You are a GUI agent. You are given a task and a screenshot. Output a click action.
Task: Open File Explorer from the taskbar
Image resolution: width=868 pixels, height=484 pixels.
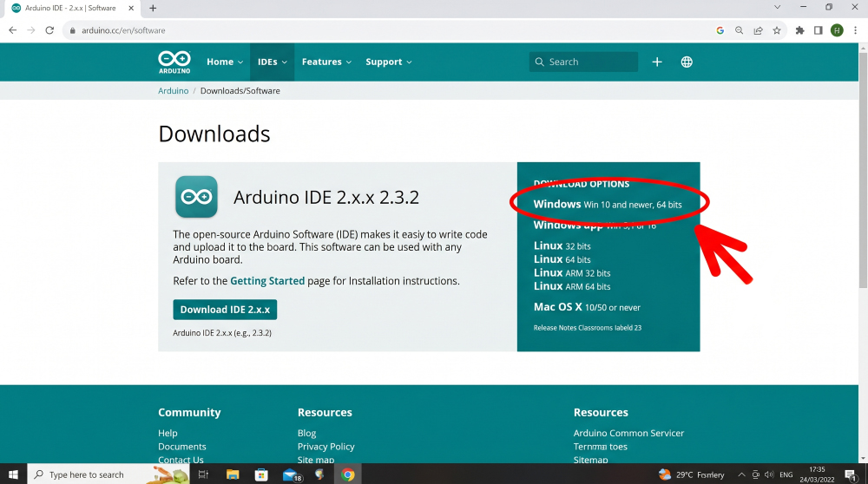[233, 474]
